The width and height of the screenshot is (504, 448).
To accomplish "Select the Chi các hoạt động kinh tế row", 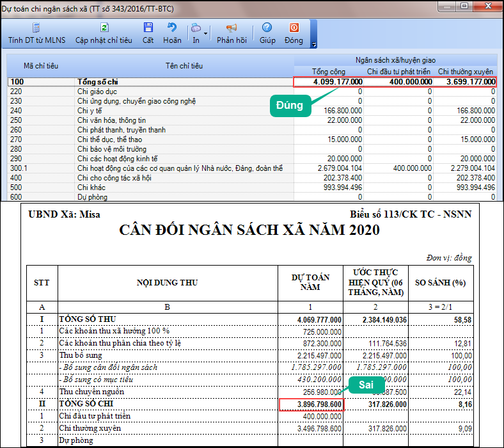I will (252, 159).
